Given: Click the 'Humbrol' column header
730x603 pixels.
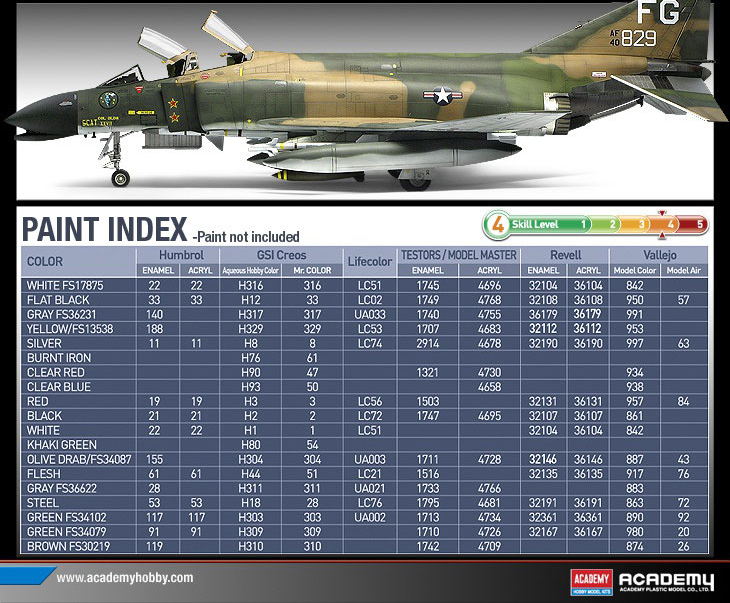Looking at the screenshot, I should tap(181, 255).
